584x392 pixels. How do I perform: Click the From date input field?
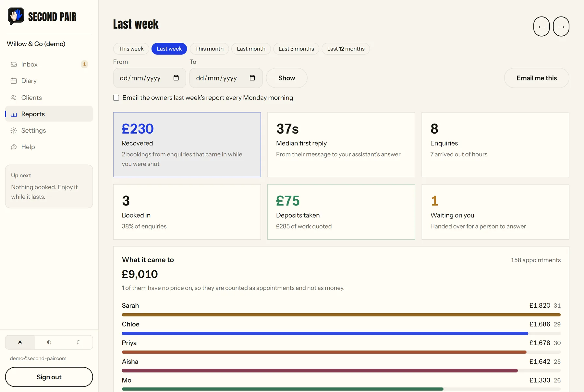point(150,78)
